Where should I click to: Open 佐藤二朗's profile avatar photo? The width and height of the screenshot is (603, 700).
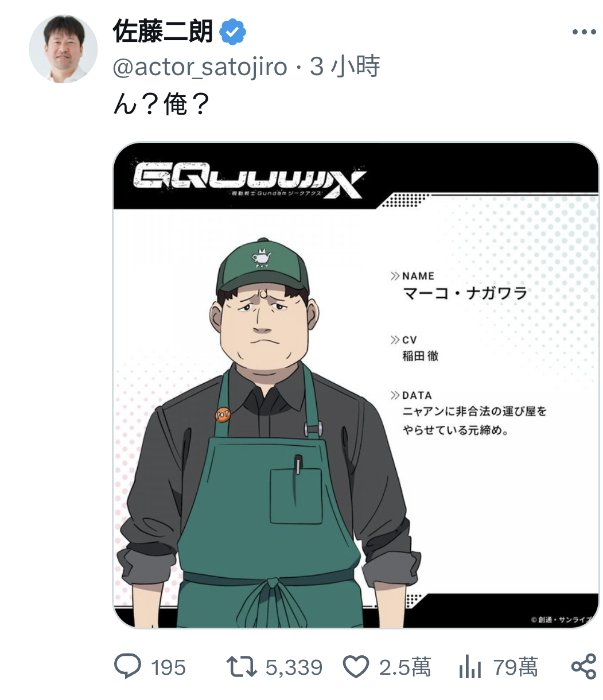[63, 49]
